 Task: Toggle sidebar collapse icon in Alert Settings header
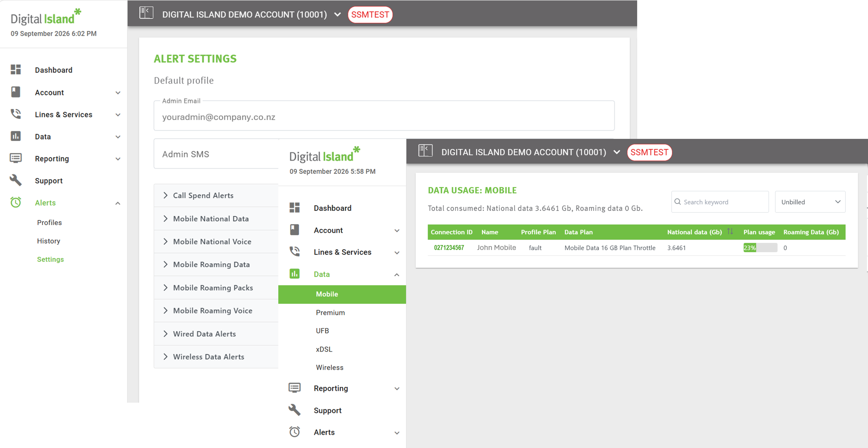[x=146, y=13]
